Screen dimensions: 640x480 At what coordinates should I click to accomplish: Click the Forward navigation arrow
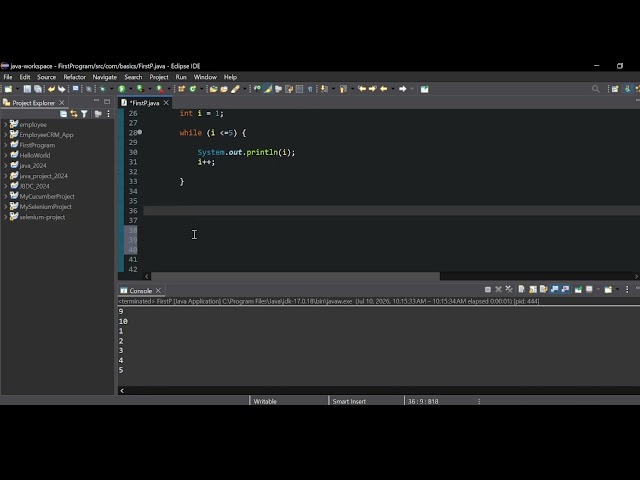pyautogui.click(x=402, y=89)
